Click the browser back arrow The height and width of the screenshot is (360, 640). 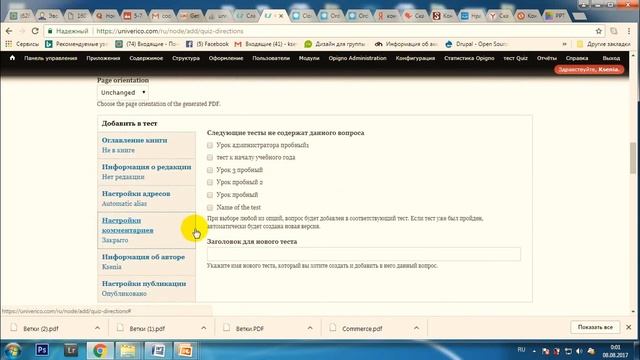coord(9,31)
